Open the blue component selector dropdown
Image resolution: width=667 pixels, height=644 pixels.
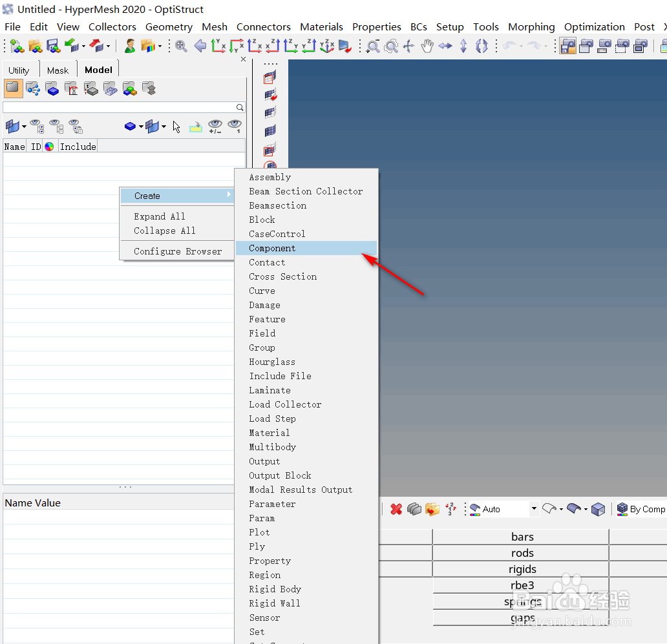[142, 127]
